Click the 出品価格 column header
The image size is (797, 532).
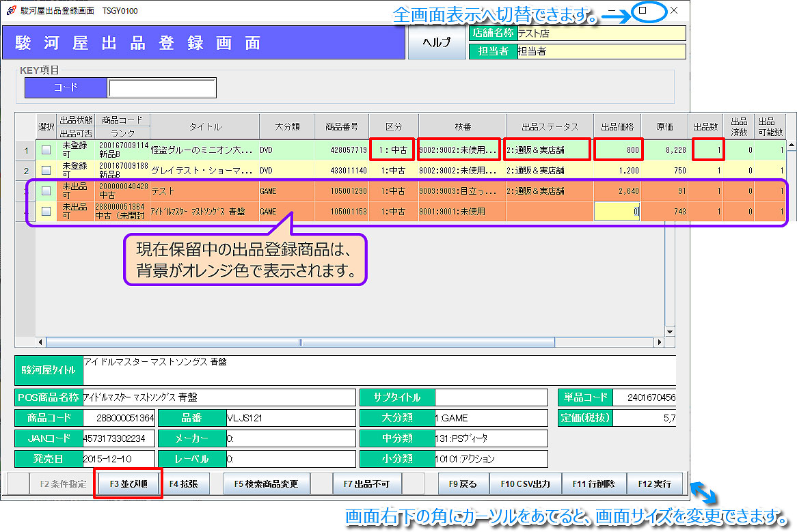pyautogui.click(x=617, y=126)
